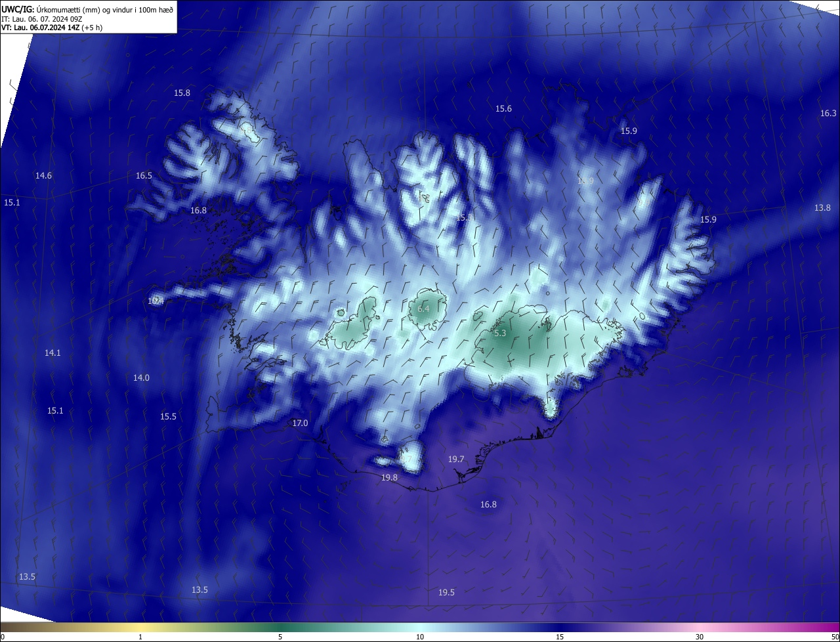Click the 15.3 value on the map
Image resolution: width=840 pixels, height=642 pixels.
click(x=463, y=217)
